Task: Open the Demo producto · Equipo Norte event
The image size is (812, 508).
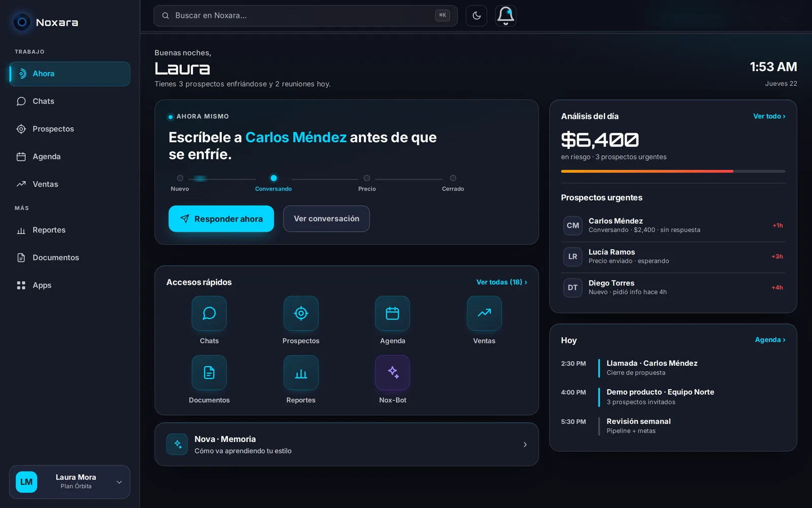Action: coord(673,397)
